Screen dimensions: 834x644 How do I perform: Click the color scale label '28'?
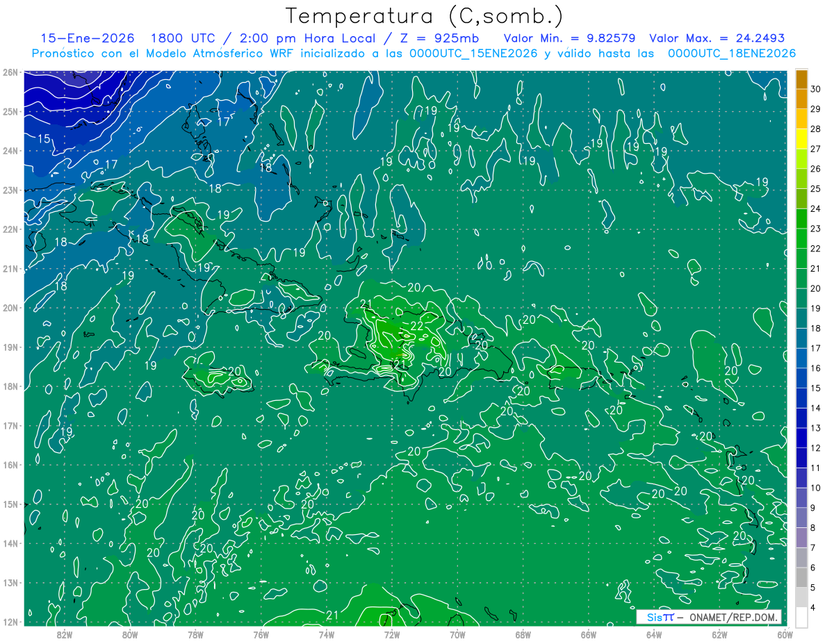pos(816,129)
